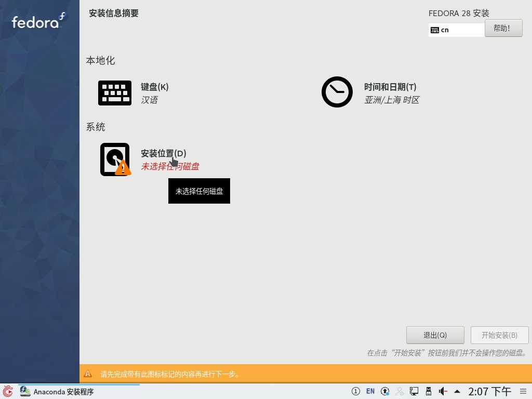This screenshot has height=399, width=532.
Task: Open the Keyboard settings via the keyboard icon
Action: [x=115, y=93]
